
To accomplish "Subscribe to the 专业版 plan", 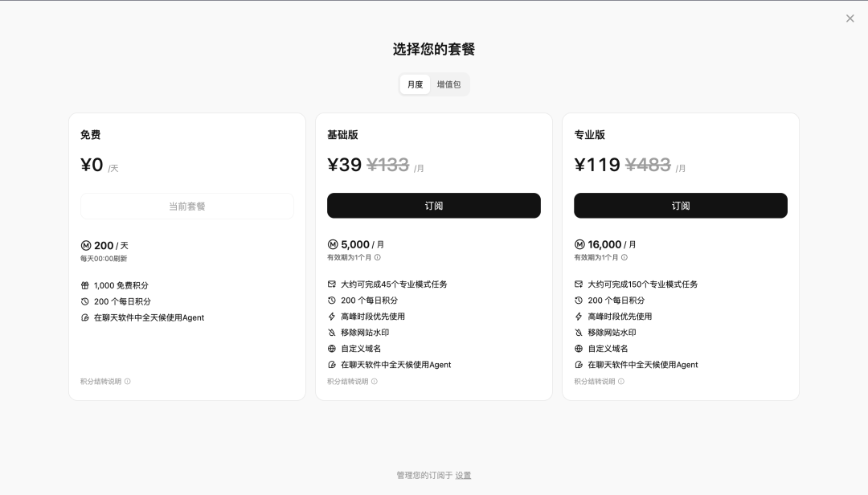I will (x=680, y=206).
